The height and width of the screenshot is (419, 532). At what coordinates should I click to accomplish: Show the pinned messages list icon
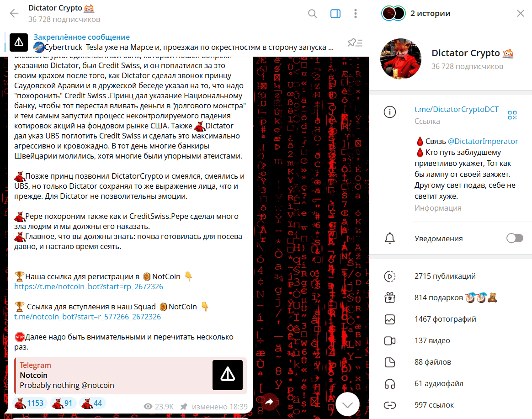pos(355,43)
